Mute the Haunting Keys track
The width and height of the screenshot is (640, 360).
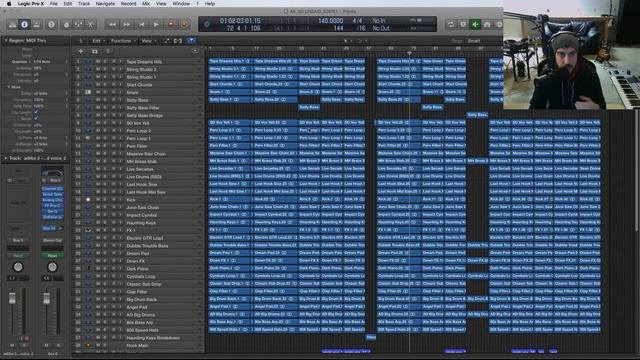pyautogui.click(x=98, y=222)
